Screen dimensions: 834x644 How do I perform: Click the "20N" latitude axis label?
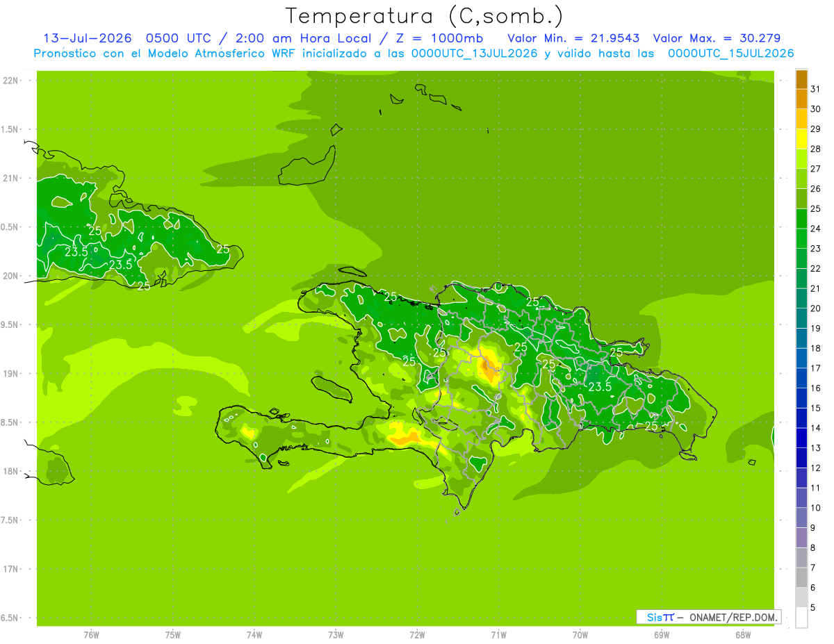click(x=10, y=276)
